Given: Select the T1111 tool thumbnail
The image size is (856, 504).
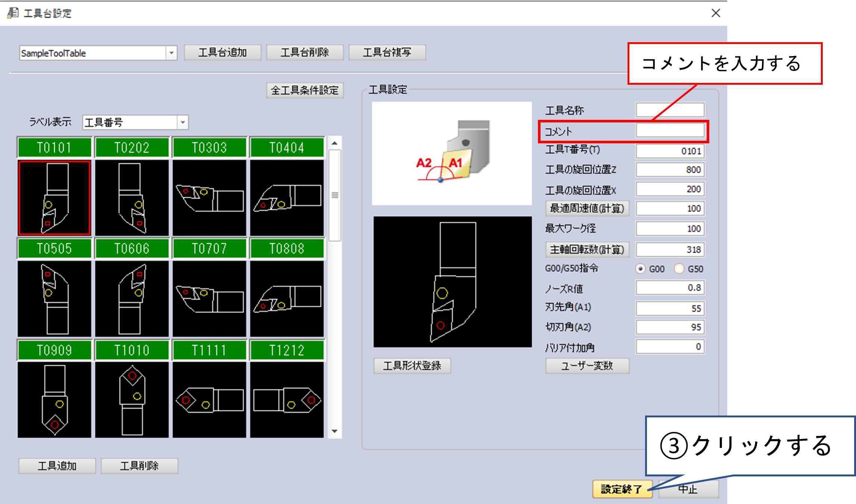Looking at the screenshot, I should pos(209,400).
